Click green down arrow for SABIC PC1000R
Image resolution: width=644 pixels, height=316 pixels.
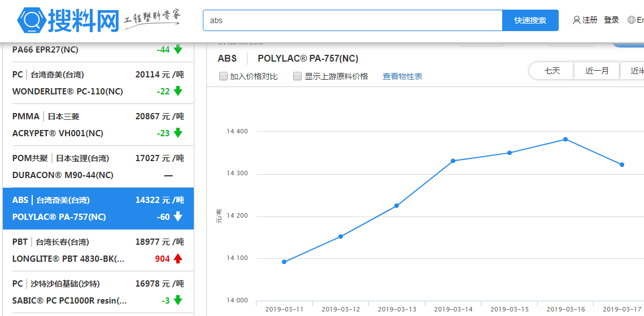(178, 300)
